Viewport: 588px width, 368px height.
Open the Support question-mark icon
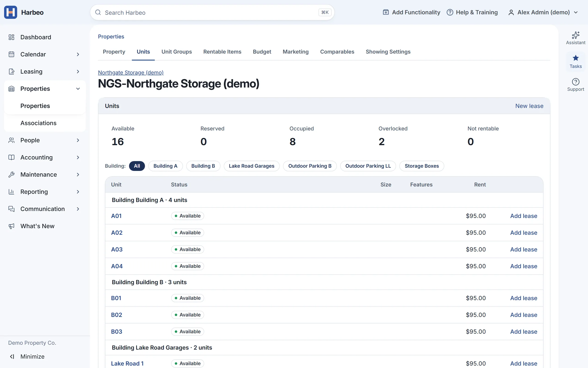[576, 82]
